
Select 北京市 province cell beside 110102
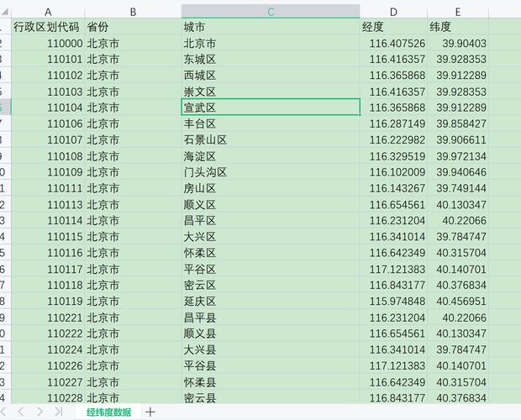click(133, 76)
